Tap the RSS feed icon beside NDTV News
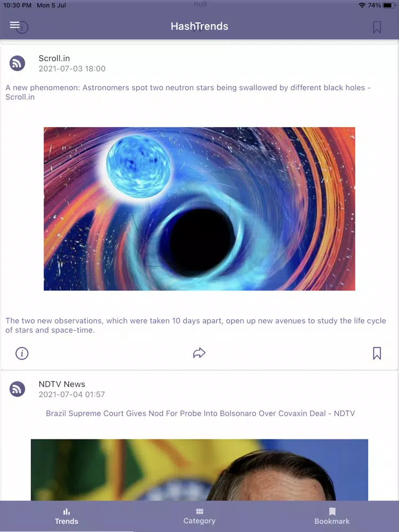 tap(18, 389)
